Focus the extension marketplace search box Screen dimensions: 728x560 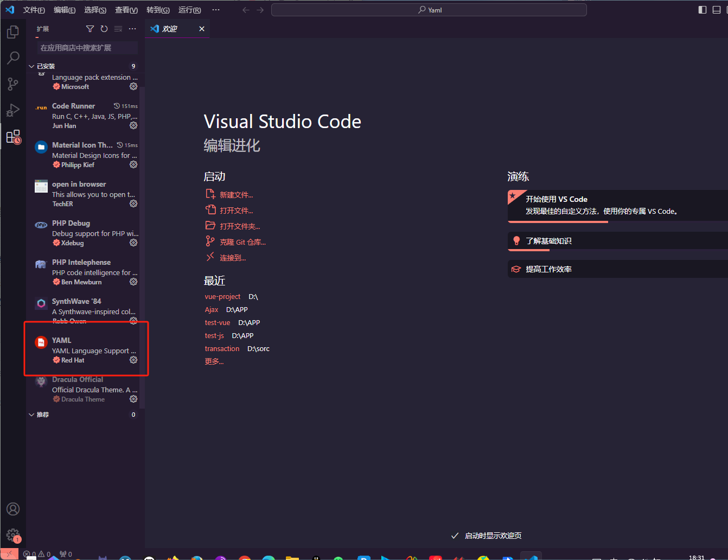87,48
